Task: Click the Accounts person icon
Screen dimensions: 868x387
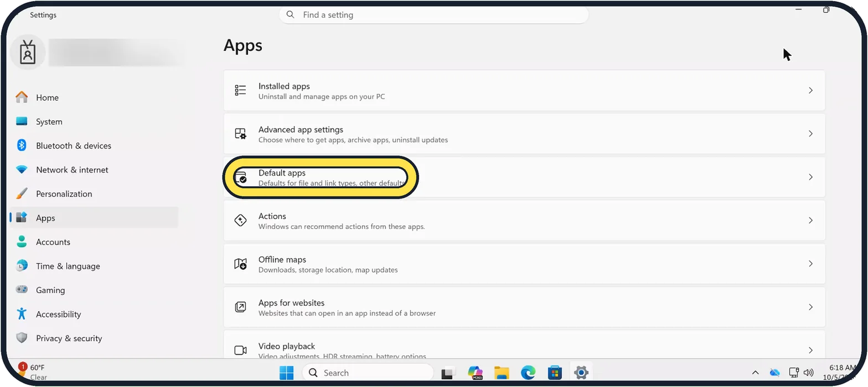Action: 22,242
